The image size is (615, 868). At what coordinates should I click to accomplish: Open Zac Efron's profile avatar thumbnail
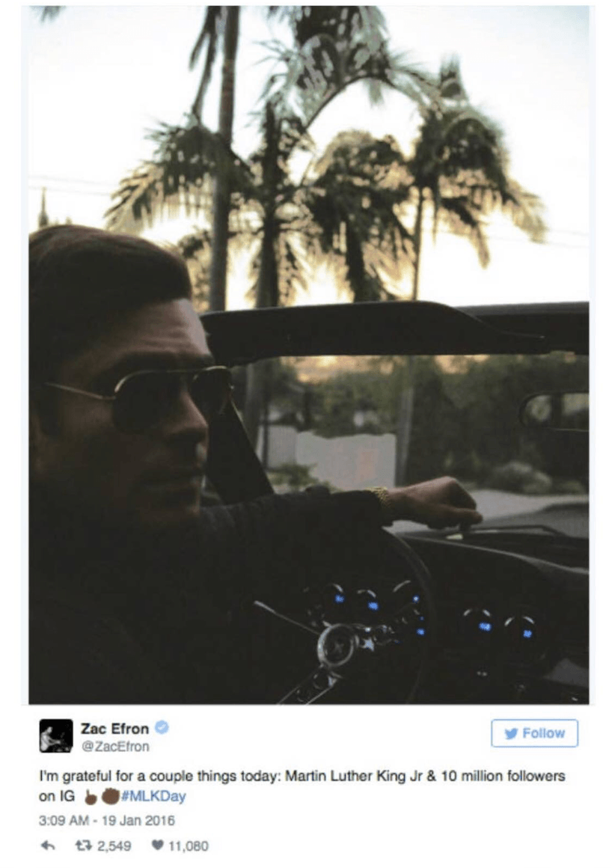[56, 736]
